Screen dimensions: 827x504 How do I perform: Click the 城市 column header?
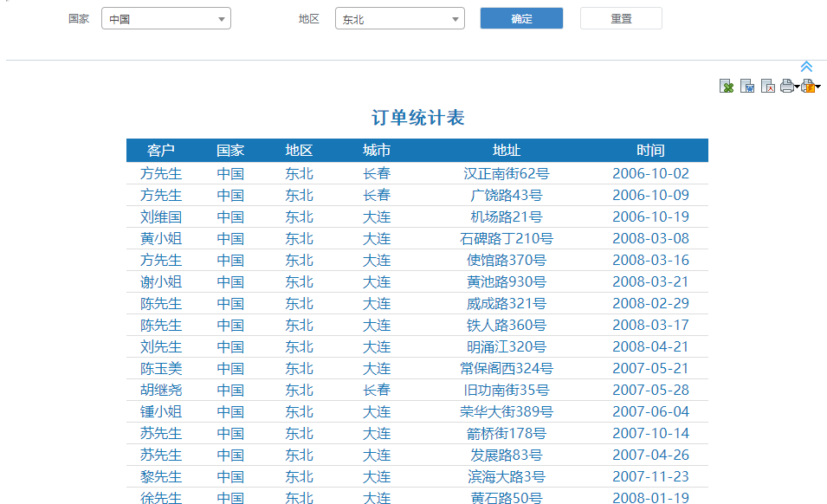377,151
